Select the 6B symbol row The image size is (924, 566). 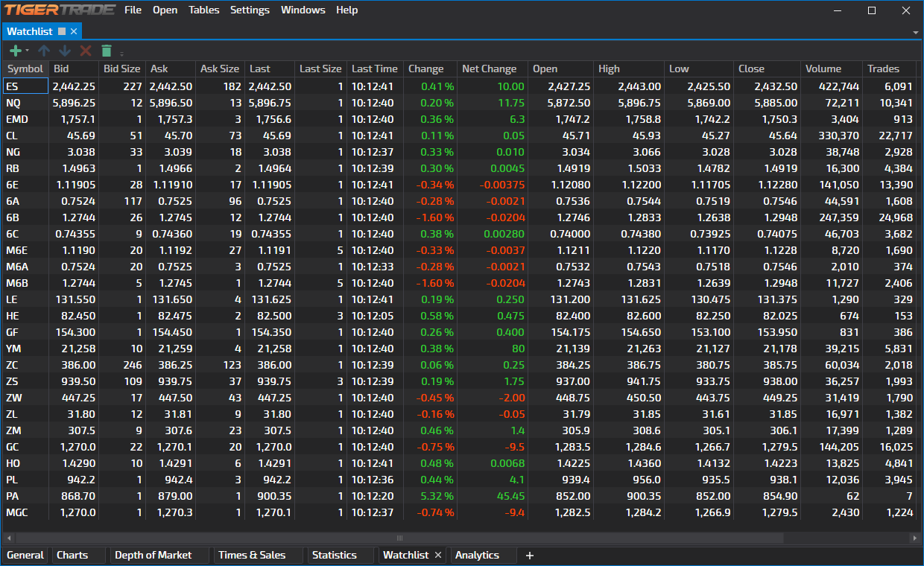[x=460, y=217]
